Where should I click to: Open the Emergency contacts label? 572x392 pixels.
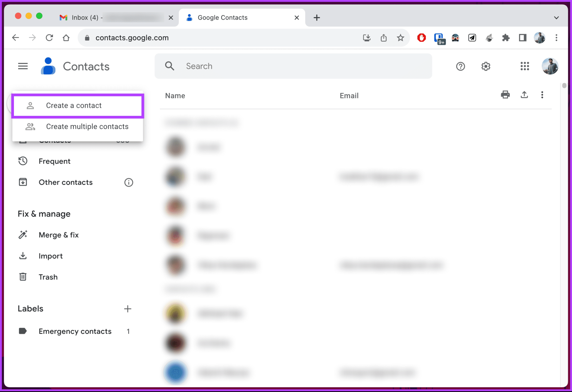[x=75, y=331]
